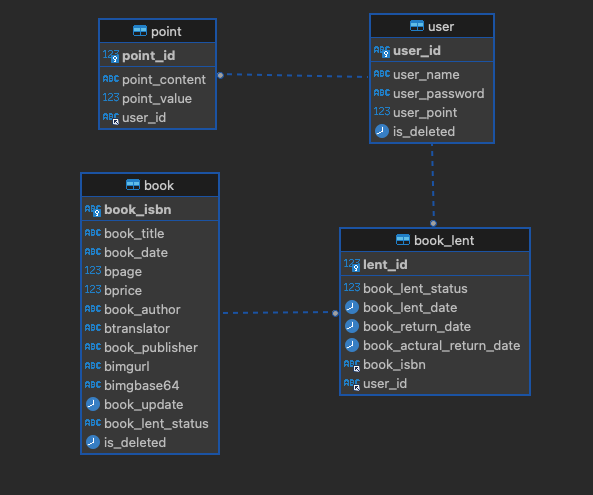593x495 pixels.
Task: Select the book_publisher column
Action: 150,347
